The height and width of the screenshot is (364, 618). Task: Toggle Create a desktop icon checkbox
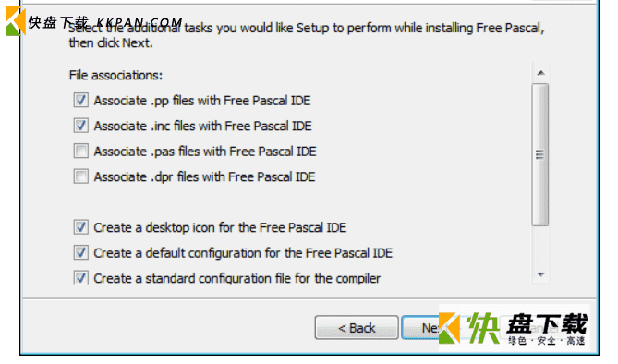80,227
